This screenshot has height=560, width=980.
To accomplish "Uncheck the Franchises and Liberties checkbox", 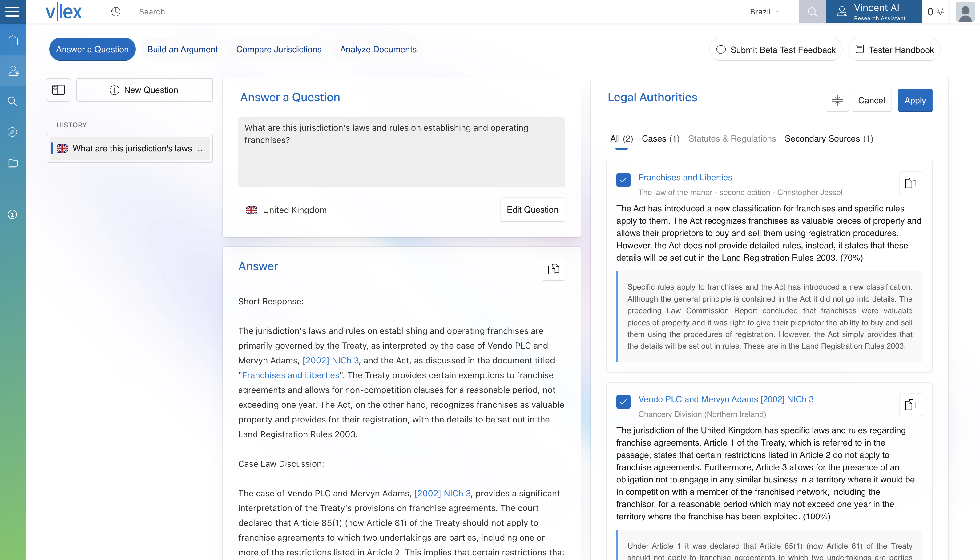I will pyautogui.click(x=623, y=180).
